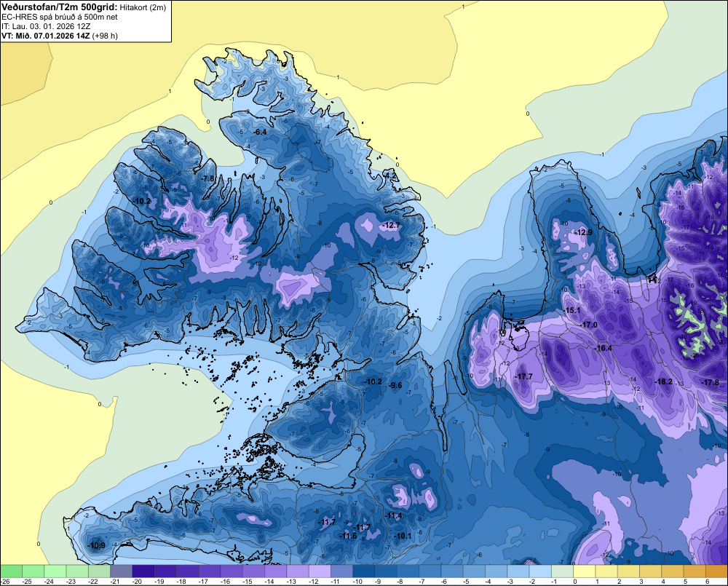Image resolution: width=728 pixels, height=586 pixels.
Task: Select the lilac -12 legend swatch
Action: click(320, 571)
